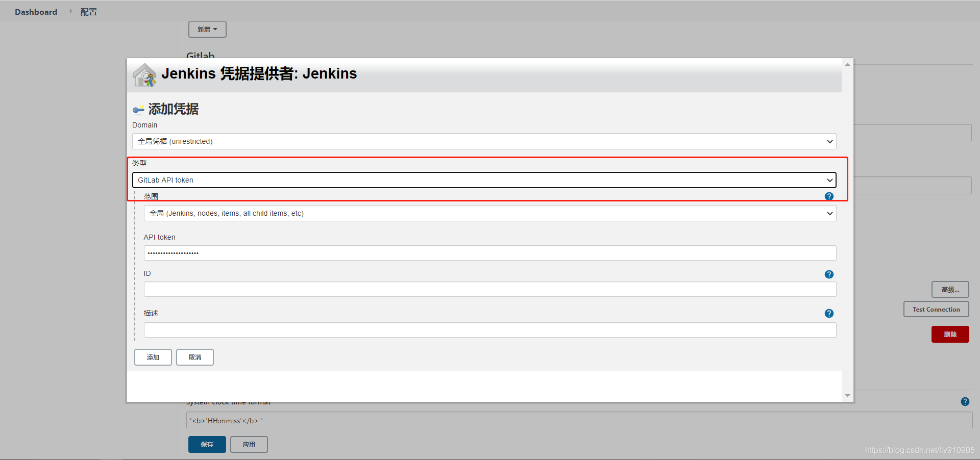Image resolution: width=980 pixels, height=460 pixels.
Task: Click the system clock time format field
Action: 579,421
